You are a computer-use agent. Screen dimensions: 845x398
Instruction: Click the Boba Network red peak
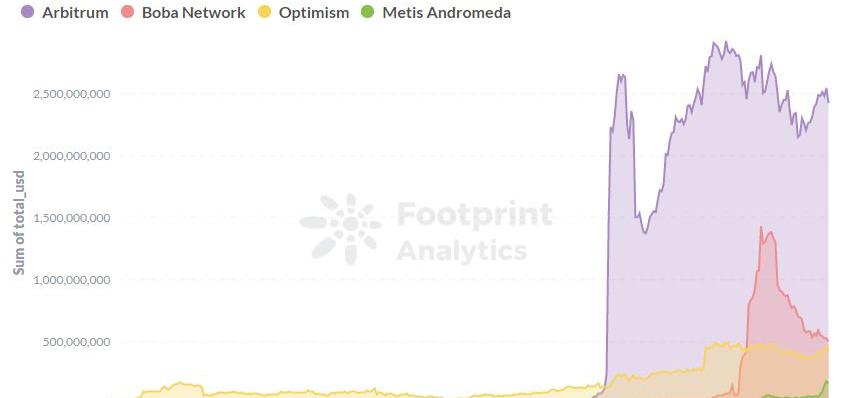coord(761,228)
